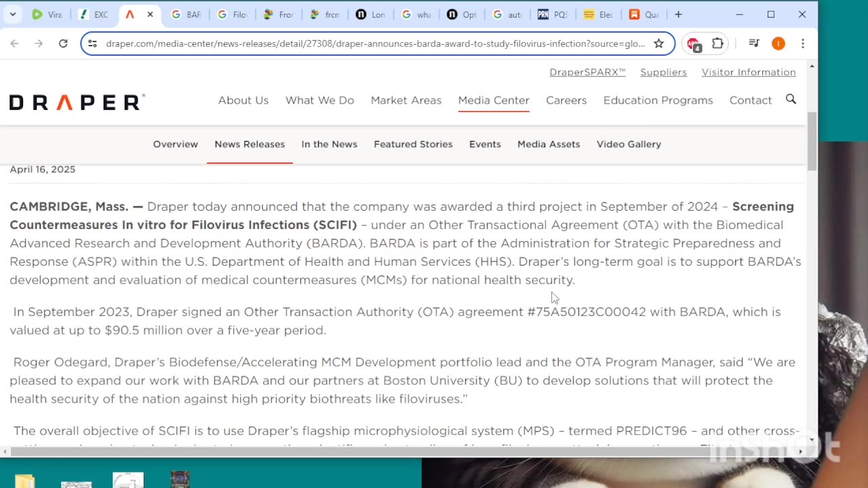Switch to the PRN 'PQS' tab
Viewport: 868px width, 488px height.
coord(553,14)
